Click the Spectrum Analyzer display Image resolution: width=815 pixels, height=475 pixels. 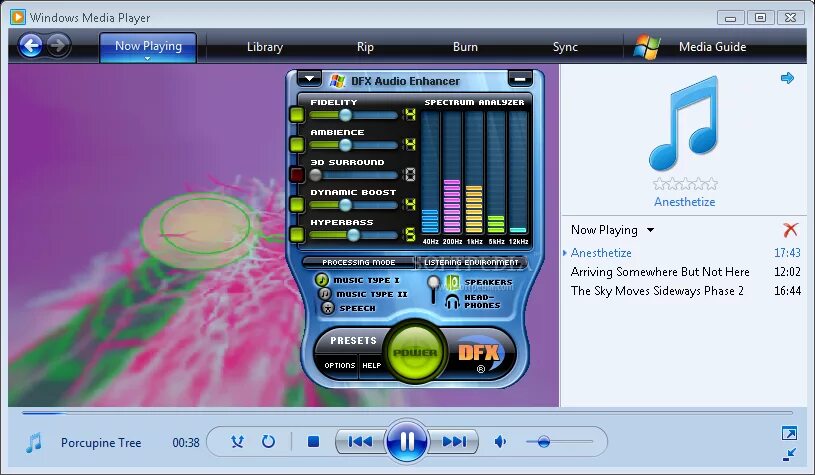pos(474,172)
